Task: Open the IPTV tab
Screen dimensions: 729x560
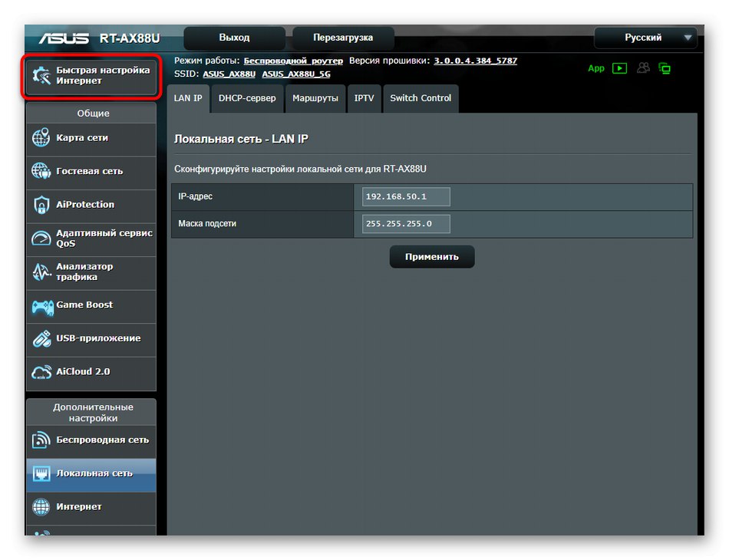Action: coord(364,98)
